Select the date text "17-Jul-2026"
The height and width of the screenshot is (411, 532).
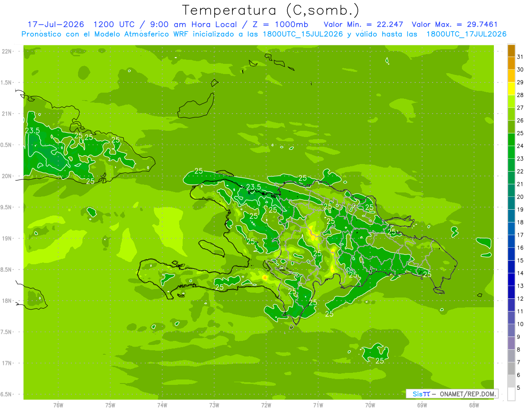56,24
